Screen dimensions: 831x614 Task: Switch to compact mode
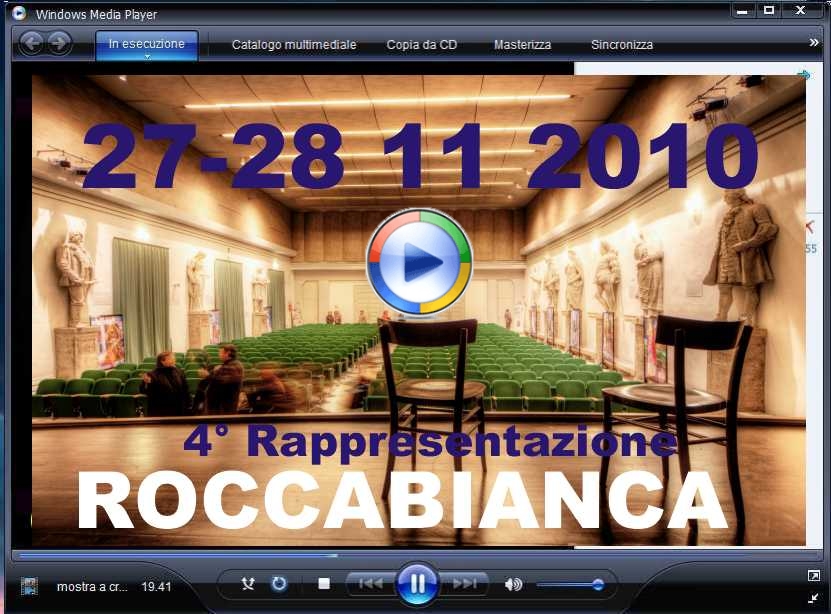tap(813, 597)
